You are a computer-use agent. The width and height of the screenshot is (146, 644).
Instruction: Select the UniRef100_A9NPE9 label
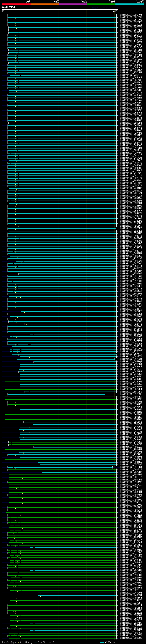[x=131, y=397]
